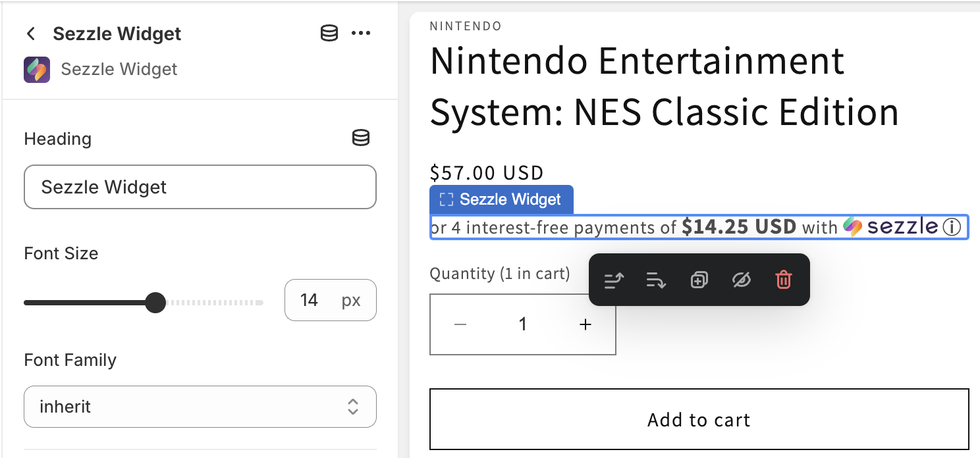This screenshot has width=980, height=458.
Task: Open the three-dot more actions menu
Action: pyautogui.click(x=361, y=34)
